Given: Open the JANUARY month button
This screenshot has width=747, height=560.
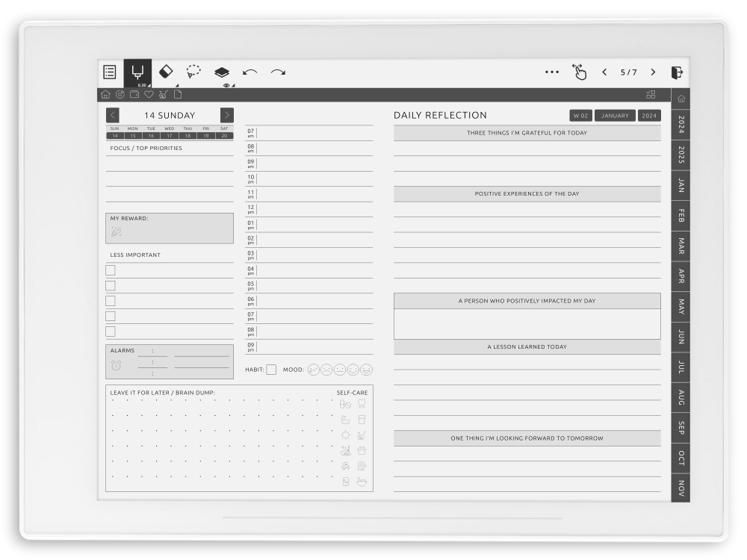Looking at the screenshot, I should tap(615, 116).
